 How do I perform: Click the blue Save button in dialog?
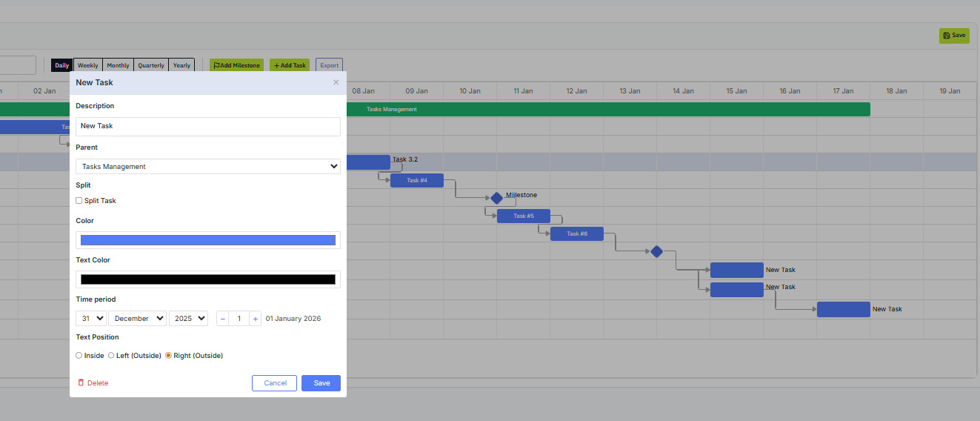click(x=321, y=383)
